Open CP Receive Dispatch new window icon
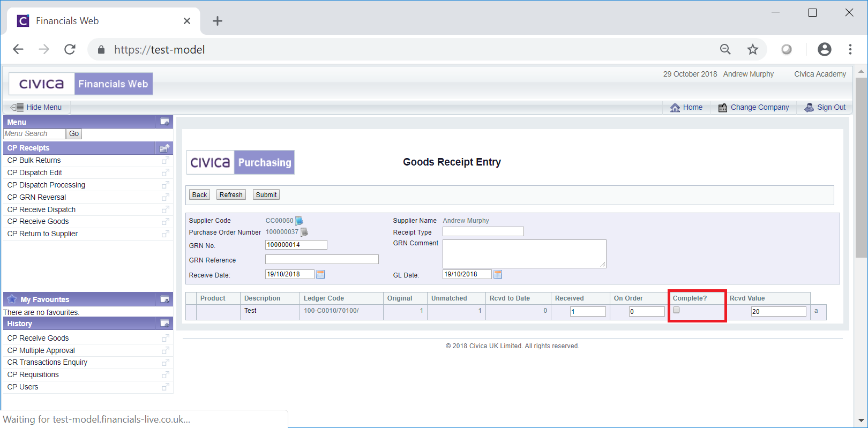This screenshot has height=428, width=868. 166,209
